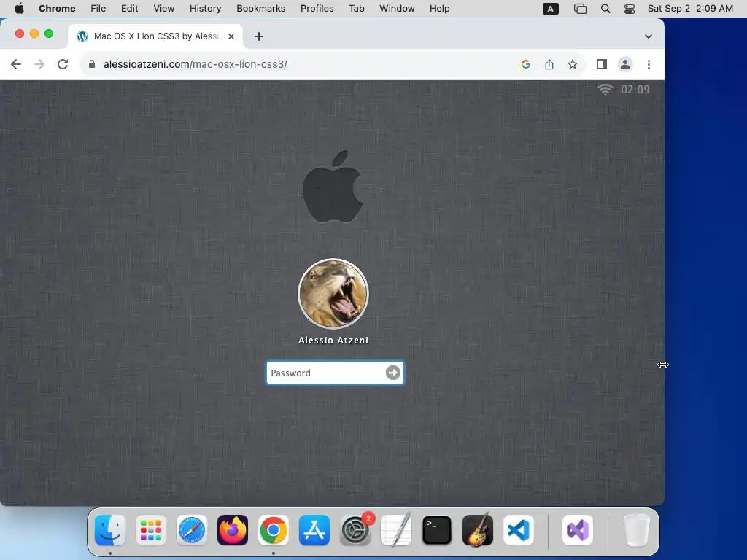Viewport: 747px width, 560px height.
Task: Open the Help menu
Action: coord(439,9)
